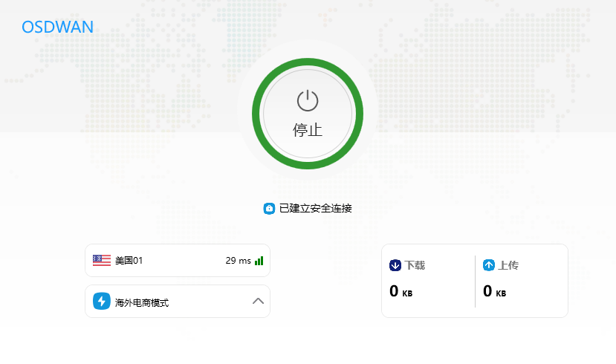Click the green signal strength bars

tap(259, 261)
